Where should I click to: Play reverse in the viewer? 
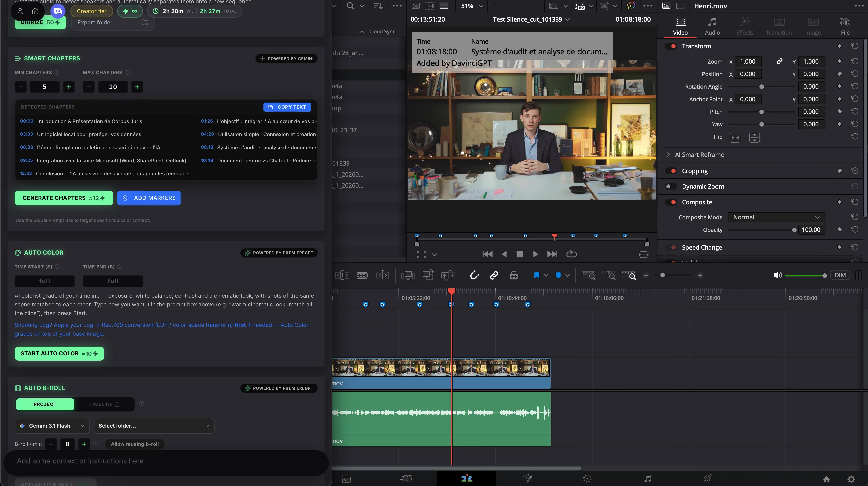tap(504, 254)
